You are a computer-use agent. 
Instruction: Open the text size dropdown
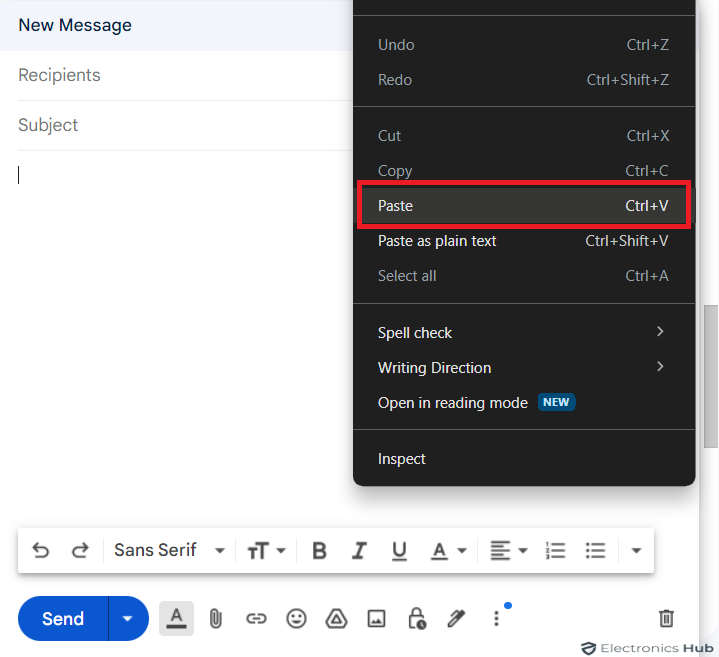click(x=266, y=550)
